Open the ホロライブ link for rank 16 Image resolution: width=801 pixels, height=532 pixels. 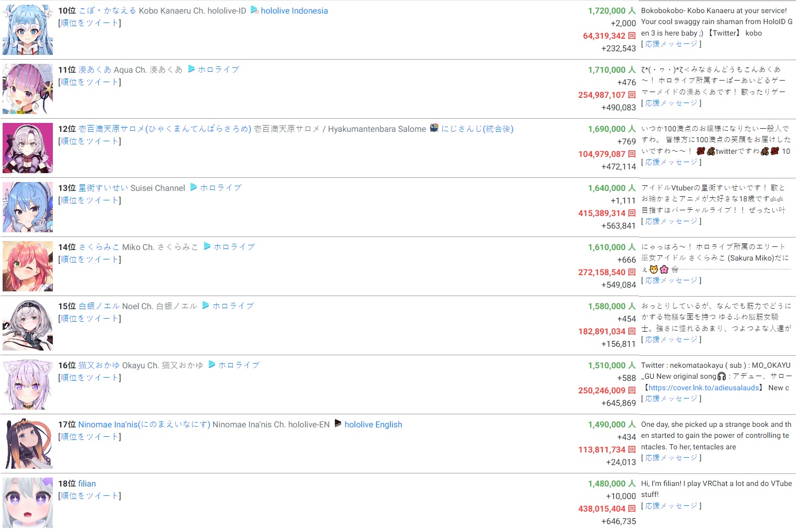click(239, 365)
